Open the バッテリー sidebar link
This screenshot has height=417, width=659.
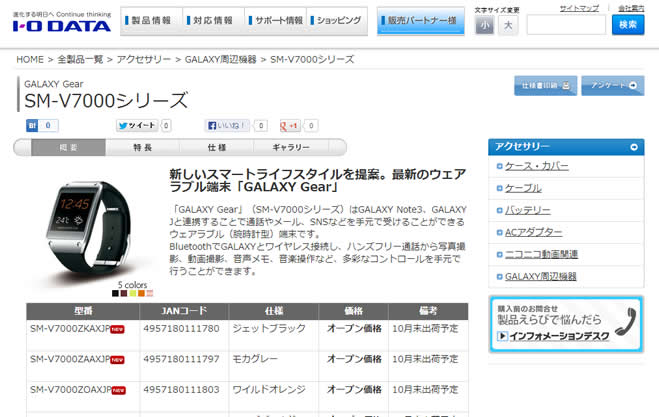point(527,210)
